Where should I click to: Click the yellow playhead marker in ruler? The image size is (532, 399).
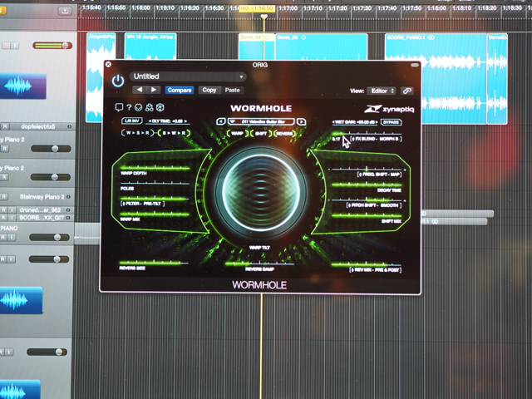click(264, 17)
